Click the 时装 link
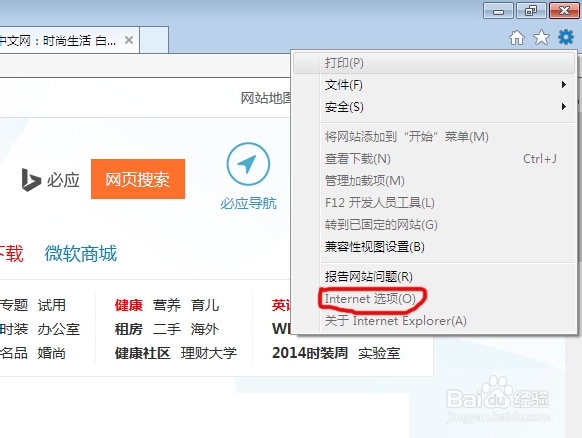This screenshot has width=582, height=438. tap(14, 329)
